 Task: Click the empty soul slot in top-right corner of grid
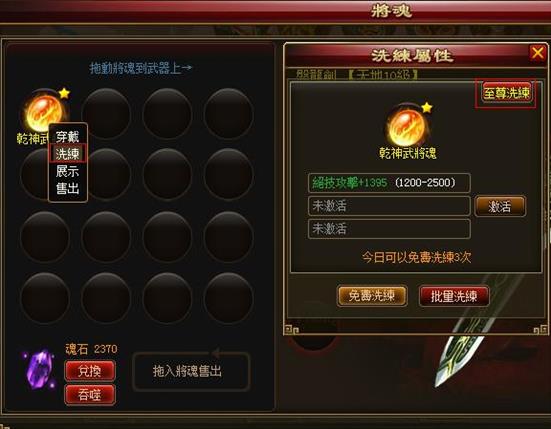(228, 113)
